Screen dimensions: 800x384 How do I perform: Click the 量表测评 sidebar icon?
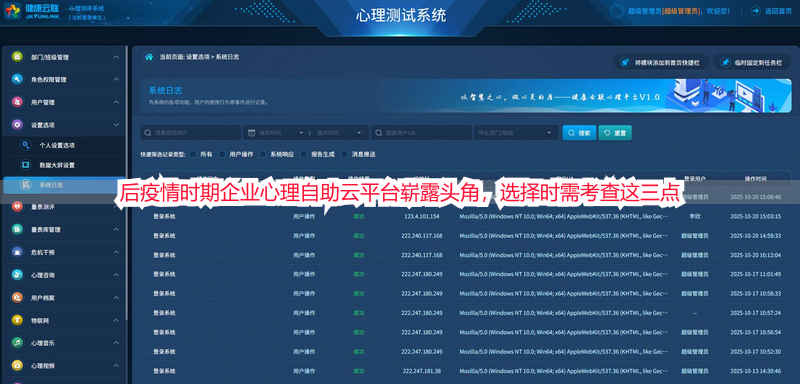coord(17,207)
